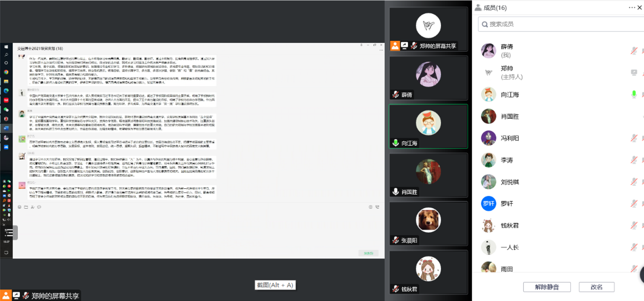Image resolution: width=644 pixels, height=301 pixels.
Task: Toggle 冯利阳's muted microphone icon in member list
Action: pos(634,138)
